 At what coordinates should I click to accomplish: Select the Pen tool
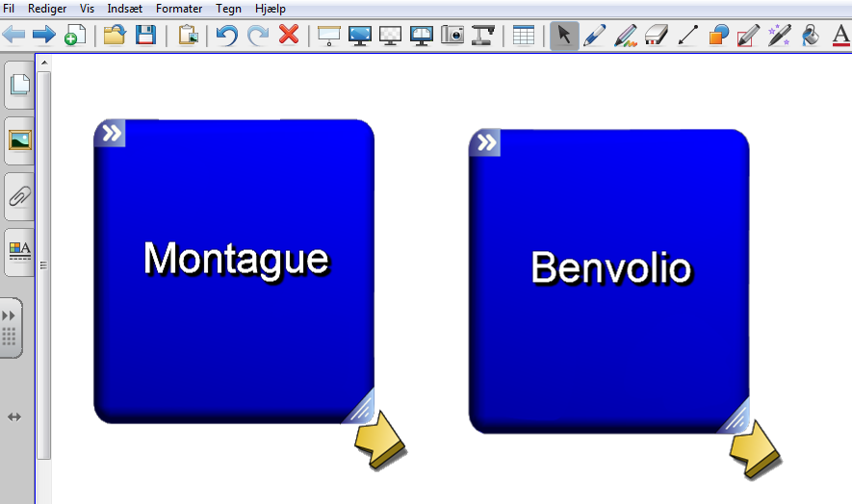[x=594, y=36]
